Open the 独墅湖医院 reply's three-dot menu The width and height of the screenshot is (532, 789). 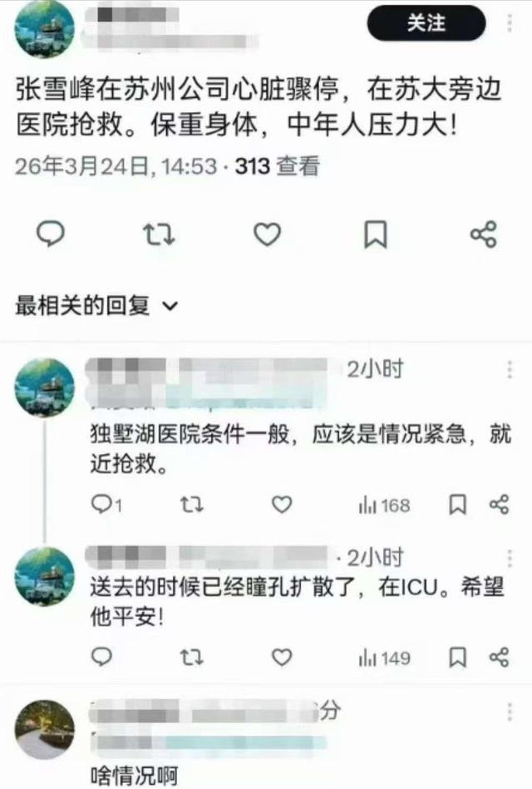click(510, 369)
